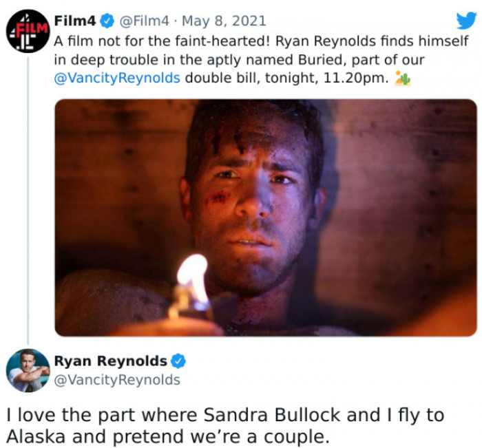The width and height of the screenshot is (482, 448).
Task: Click Ryan Reynolds' verified checkmark badge
Action: click(x=178, y=361)
